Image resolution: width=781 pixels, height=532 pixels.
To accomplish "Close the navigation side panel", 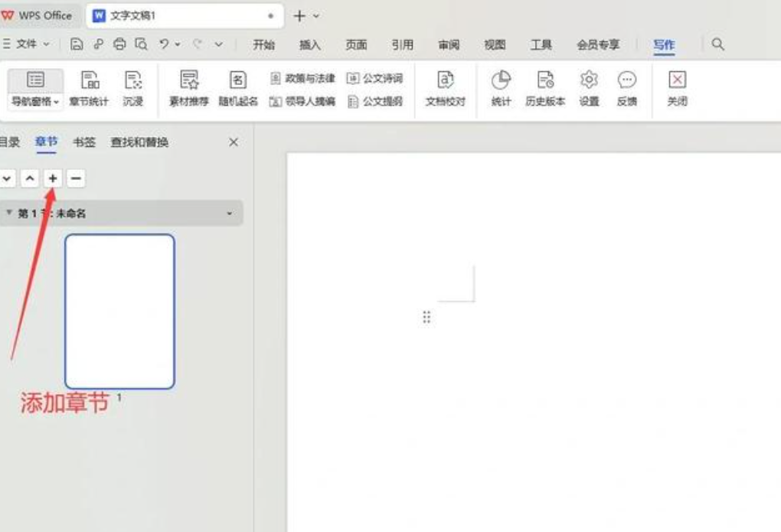I will tap(234, 142).
